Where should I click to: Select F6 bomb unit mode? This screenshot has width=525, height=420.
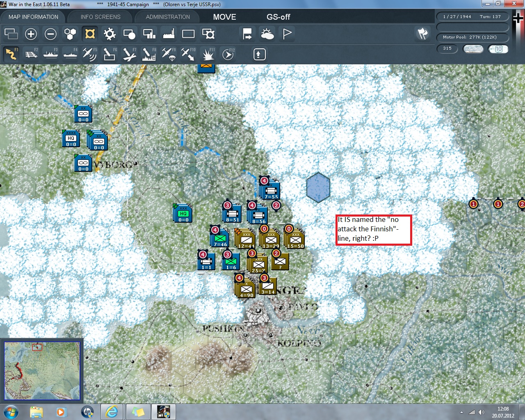tap(110, 54)
